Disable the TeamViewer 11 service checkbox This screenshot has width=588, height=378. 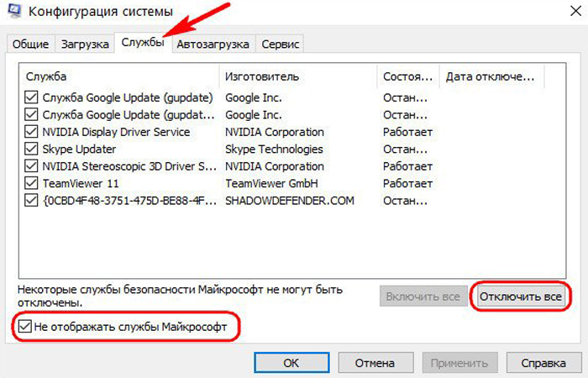click(32, 183)
